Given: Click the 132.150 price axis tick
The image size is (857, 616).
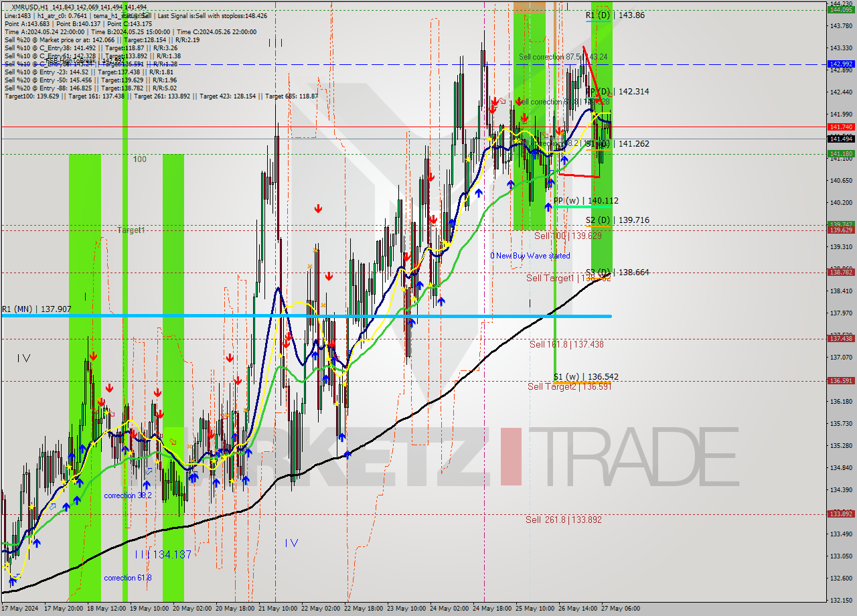Looking at the screenshot, I should (841, 600).
